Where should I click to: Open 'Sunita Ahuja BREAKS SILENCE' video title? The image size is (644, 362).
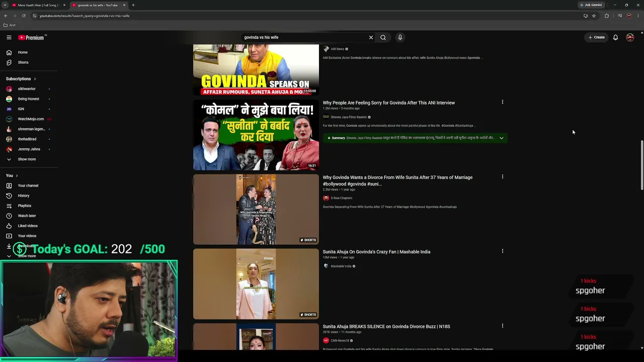[386, 326]
